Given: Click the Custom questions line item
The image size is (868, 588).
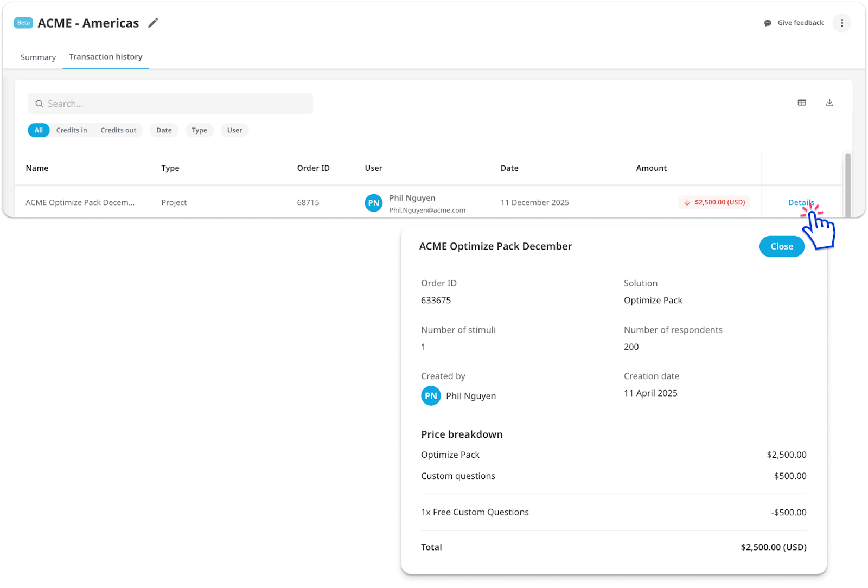Looking at the screenshot, I should (x=458, y=476).
